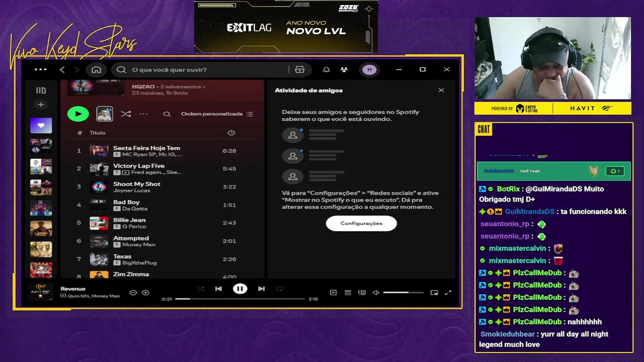Click the HQZAO playlist header cover image

(x=96, y=88)
